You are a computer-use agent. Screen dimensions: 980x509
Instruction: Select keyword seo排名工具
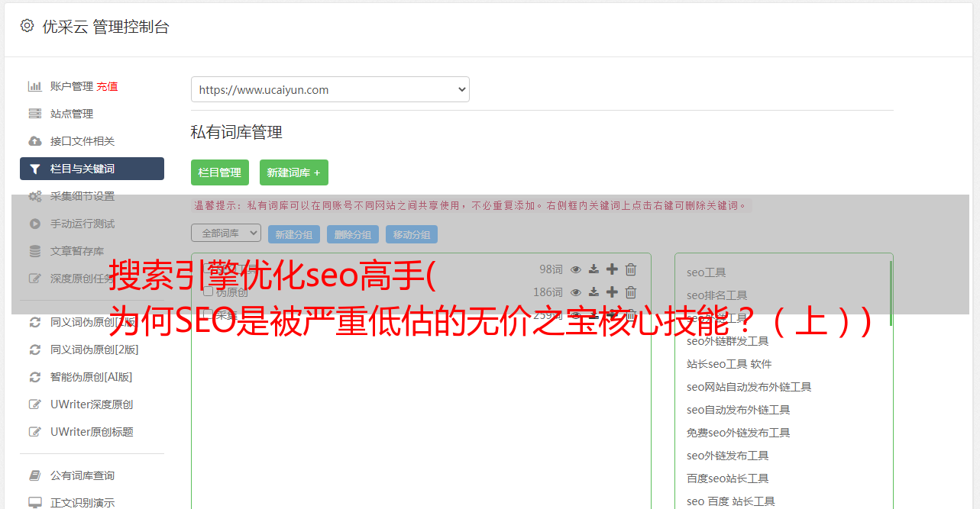[717, 295]
